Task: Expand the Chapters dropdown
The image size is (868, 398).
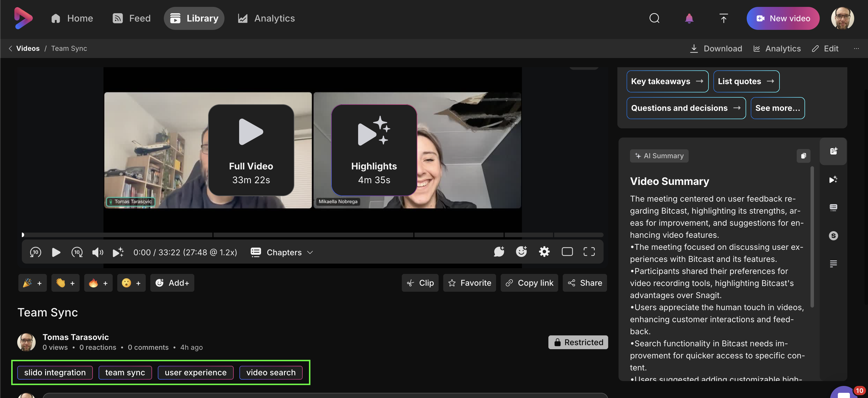Action: pos(282,252)
